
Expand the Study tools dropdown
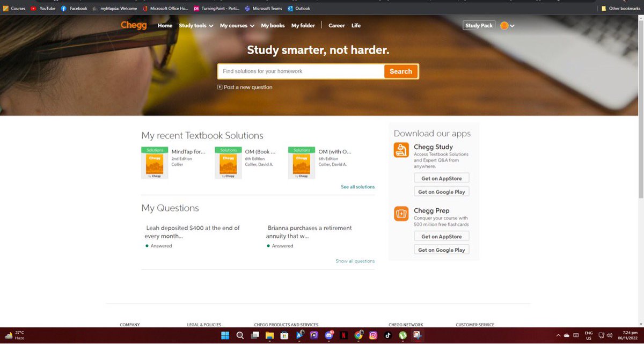196,26
